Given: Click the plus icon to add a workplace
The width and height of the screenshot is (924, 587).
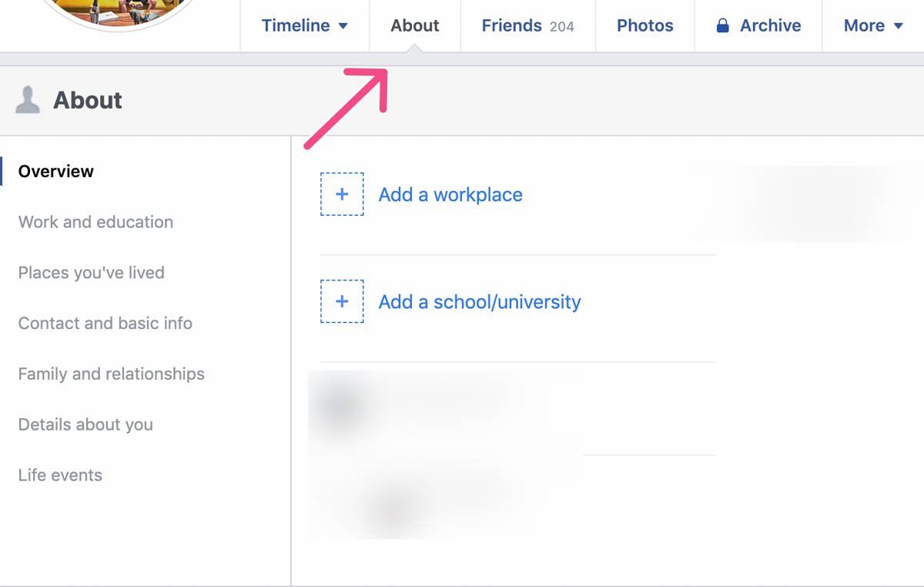Looking at the screenshot, I should (342, 194).
